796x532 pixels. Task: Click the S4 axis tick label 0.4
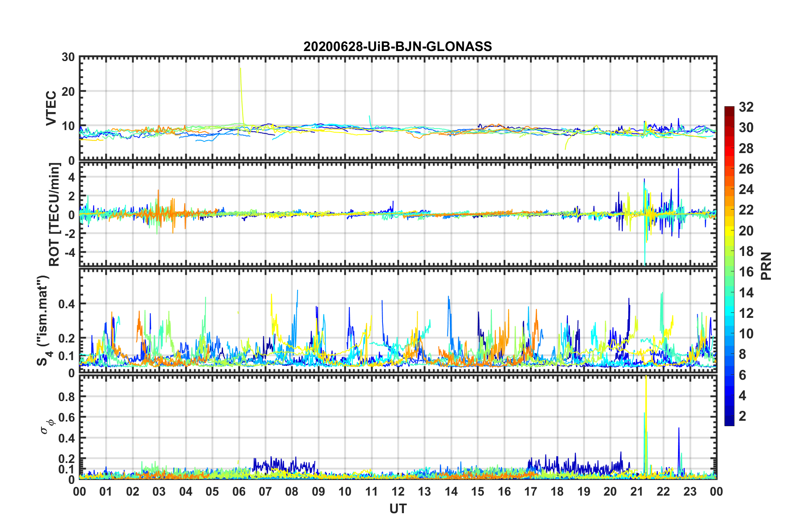pos(67,304)
